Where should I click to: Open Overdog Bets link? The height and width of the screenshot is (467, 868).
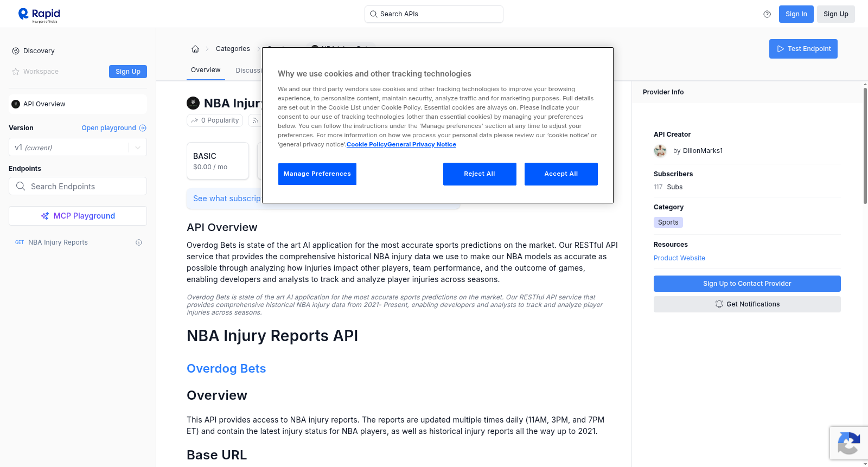[226, 369]
